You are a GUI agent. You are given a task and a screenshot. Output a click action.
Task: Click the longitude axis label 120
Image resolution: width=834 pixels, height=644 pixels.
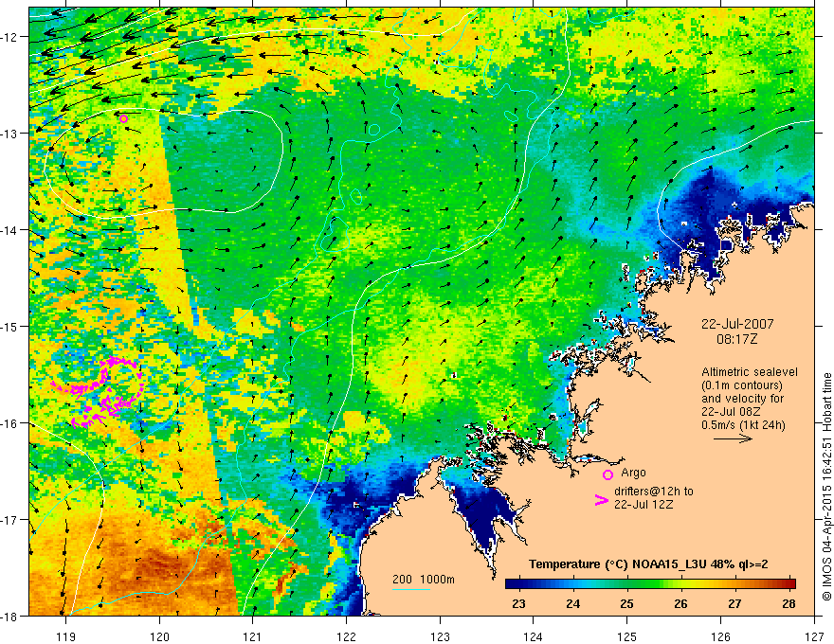(x=159, y=636)
